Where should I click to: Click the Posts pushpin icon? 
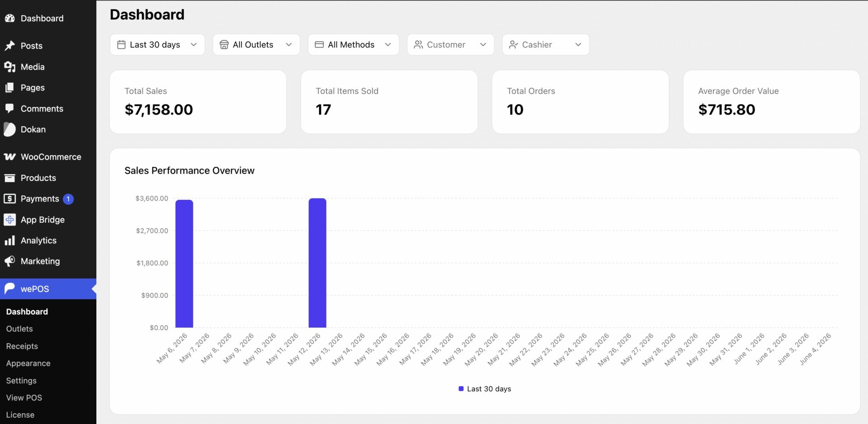pos(9,46)
